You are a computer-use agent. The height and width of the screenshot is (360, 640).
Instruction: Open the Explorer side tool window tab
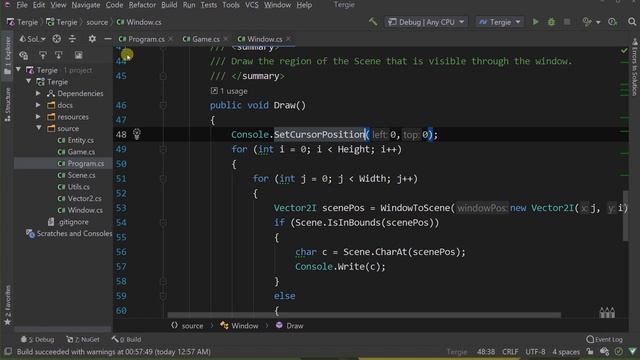click(x=7, y=56)
